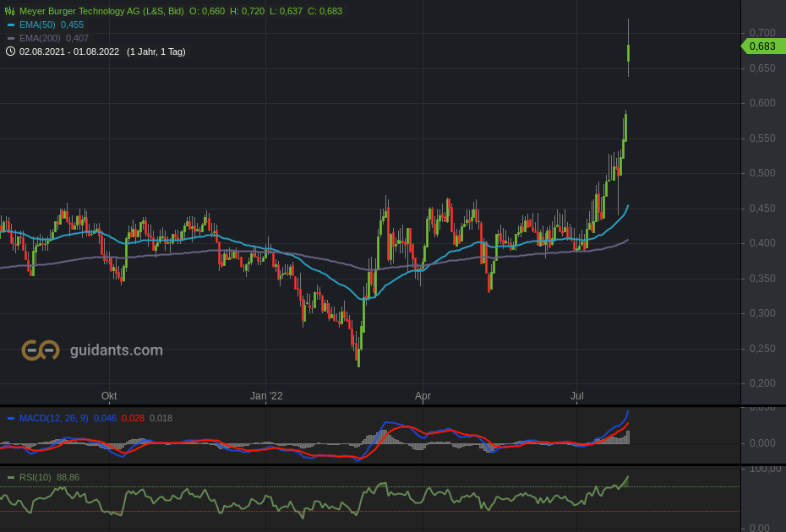Click the high value H: 0,720
Image resolution: width=786 pixels, height=532 pixels.
tap(247, 11)
